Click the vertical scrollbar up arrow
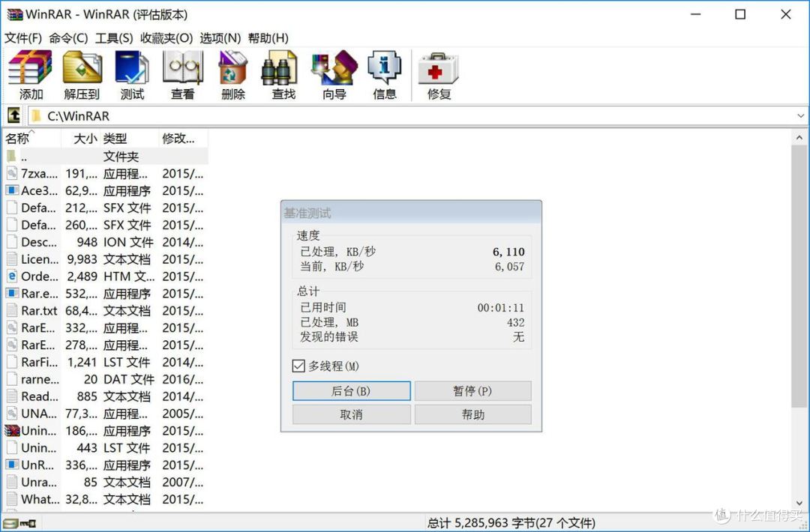810x532 pixels. point(799,137)
